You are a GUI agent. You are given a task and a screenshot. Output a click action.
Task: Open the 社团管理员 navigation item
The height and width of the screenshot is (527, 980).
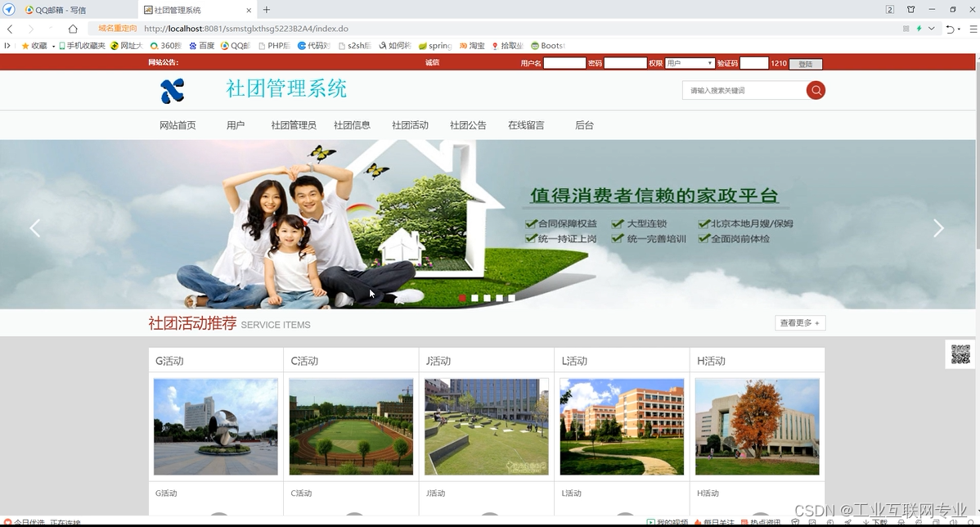[293, 125]
